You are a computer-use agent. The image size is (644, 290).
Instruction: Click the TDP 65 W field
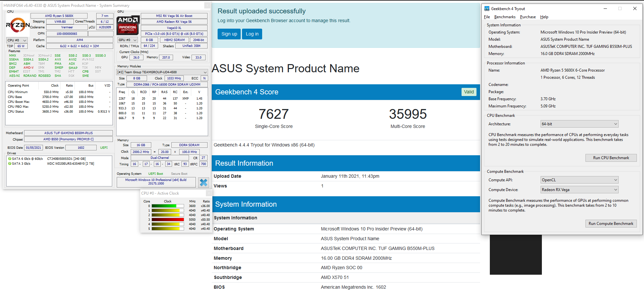(21, 46)
